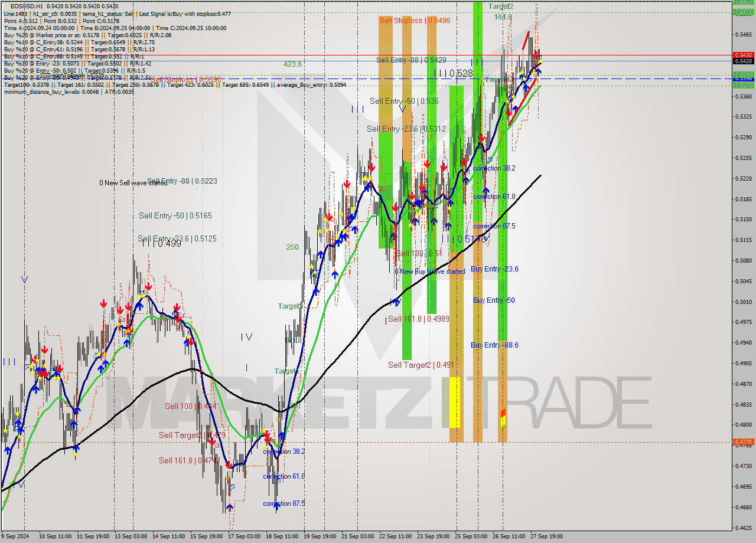The width and height of the screenshot is (756, 543).
Task: Click the 'Sell Entry -23.6 | 0.5125' label
Action: coord(177,239)
